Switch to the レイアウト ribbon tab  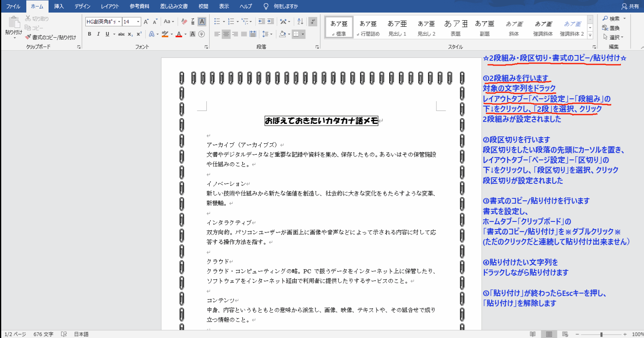click(x=110, y=6)
